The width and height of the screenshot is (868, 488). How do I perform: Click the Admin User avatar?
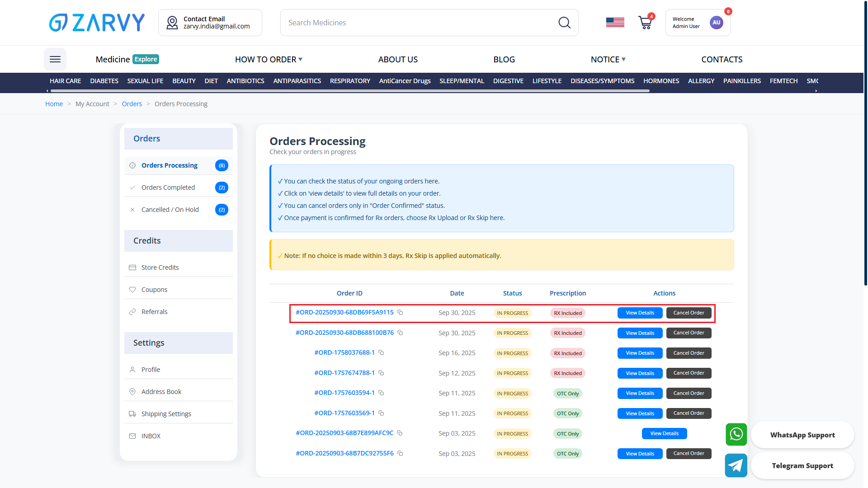pyautogui.click(x=716, y=23)
